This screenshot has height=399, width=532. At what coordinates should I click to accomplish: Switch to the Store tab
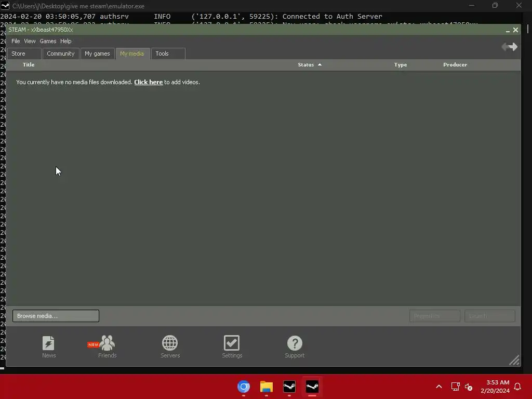(x=24, y=54)
